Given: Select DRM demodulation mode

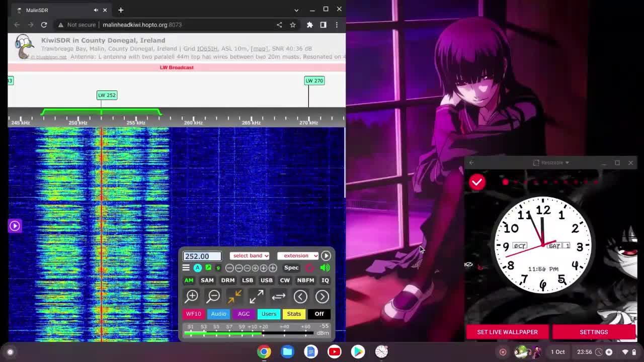Looking at the screenshot, I should pyautogui.click(x=228, y=281).
